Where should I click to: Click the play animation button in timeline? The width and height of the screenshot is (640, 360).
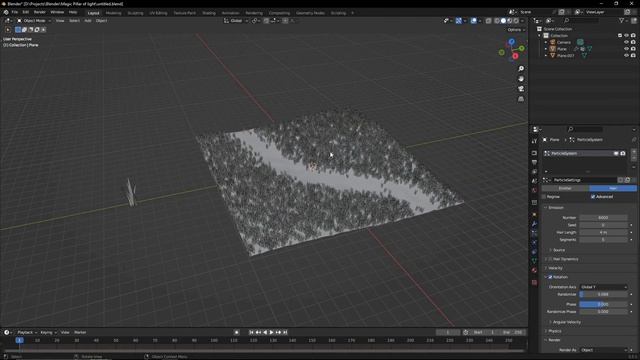tap(271, 332)
